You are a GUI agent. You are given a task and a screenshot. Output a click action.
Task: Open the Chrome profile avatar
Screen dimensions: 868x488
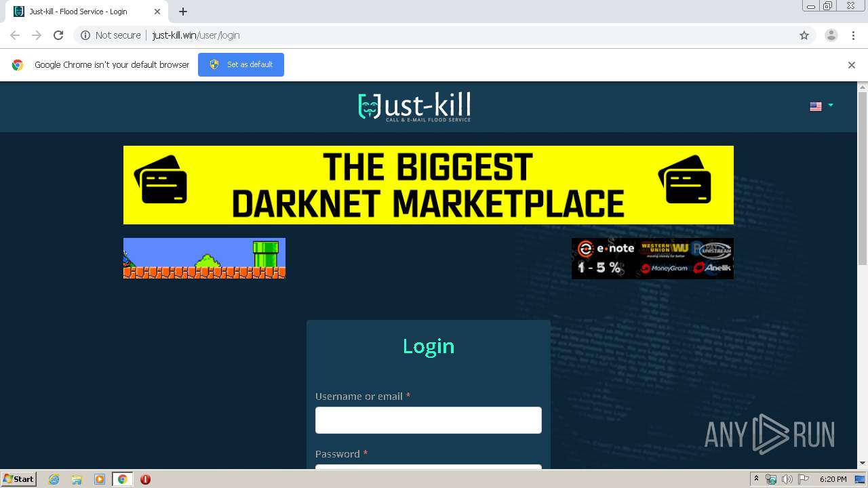coord(831,35)
